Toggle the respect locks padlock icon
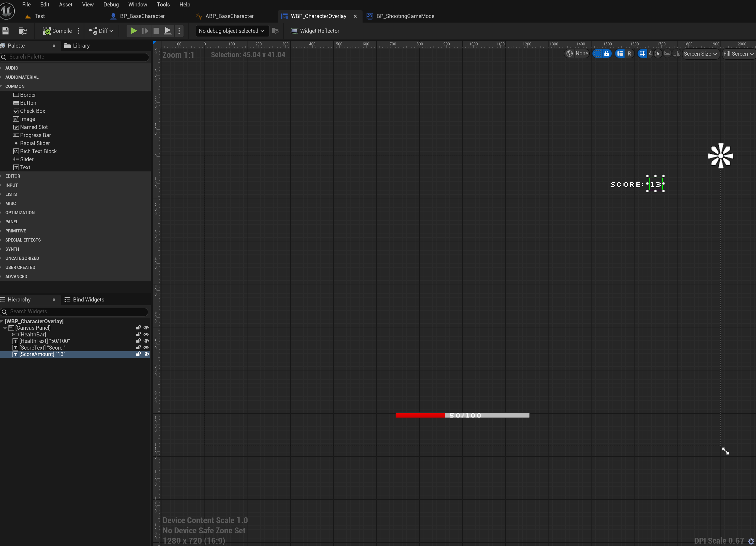Image resolution: width=756 pixels, height=546 pixels. pos(607,54)
